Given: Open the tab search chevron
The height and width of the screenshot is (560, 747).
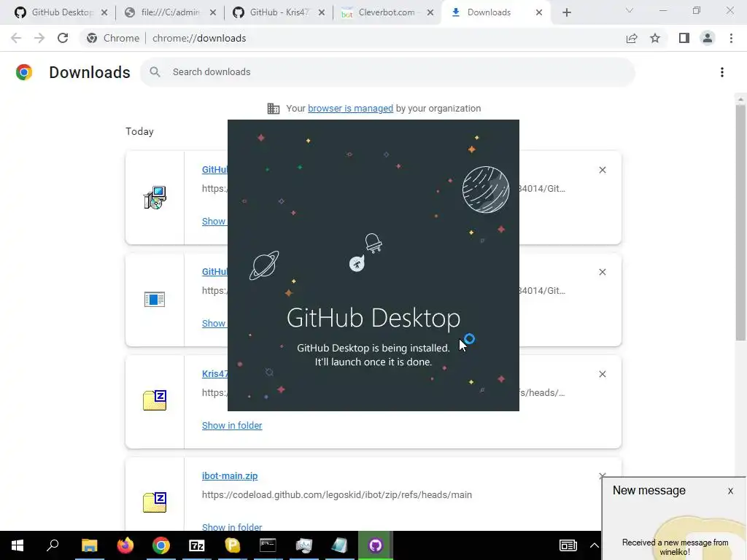Looking at the screenshot, I should pos(630,10).
